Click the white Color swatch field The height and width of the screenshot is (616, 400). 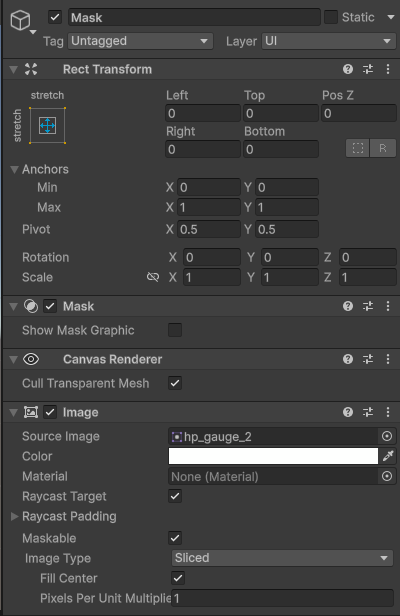[273, 456]
